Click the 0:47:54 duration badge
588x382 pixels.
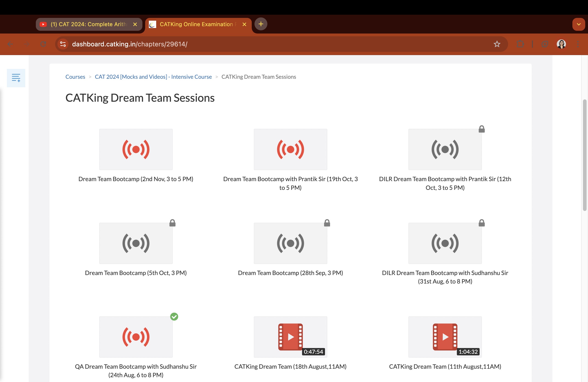pos(313,352)
